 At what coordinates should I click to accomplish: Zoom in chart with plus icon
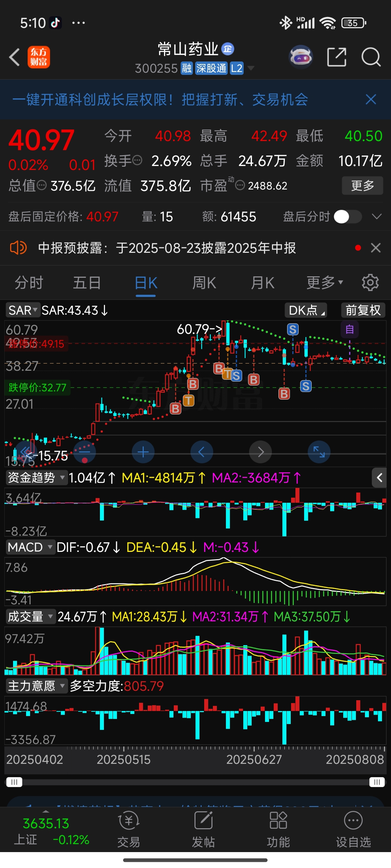(143, 452)
